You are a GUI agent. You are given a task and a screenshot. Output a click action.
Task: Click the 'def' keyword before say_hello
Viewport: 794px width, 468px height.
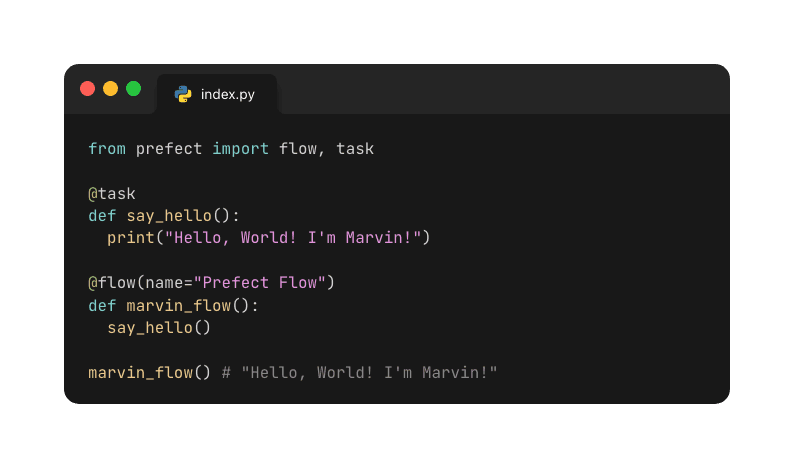pos(102,216)
